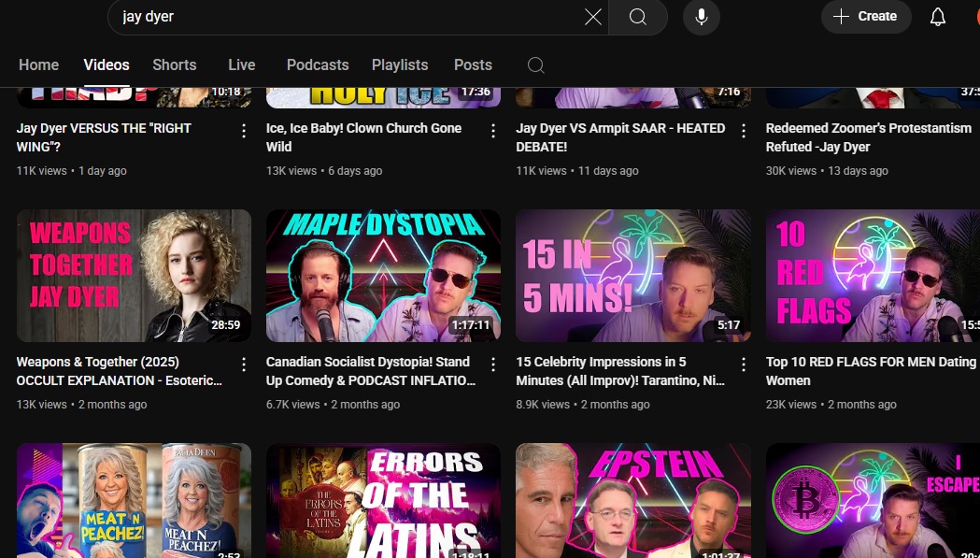The height and width of the screenshot is (558, 980).
Task: Play the EPSTEIN thumbnail
Action: [x=633, y=500]
